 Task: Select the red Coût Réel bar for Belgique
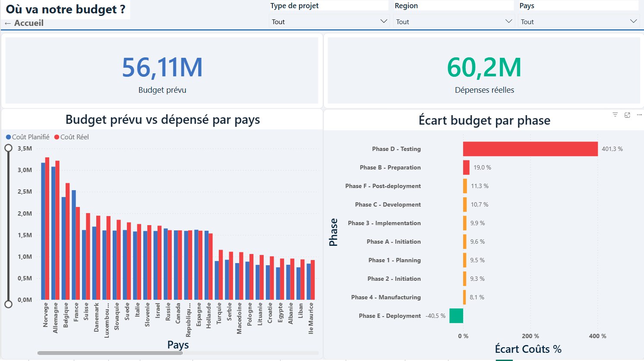pyautogui.click(x=68, y=242)
